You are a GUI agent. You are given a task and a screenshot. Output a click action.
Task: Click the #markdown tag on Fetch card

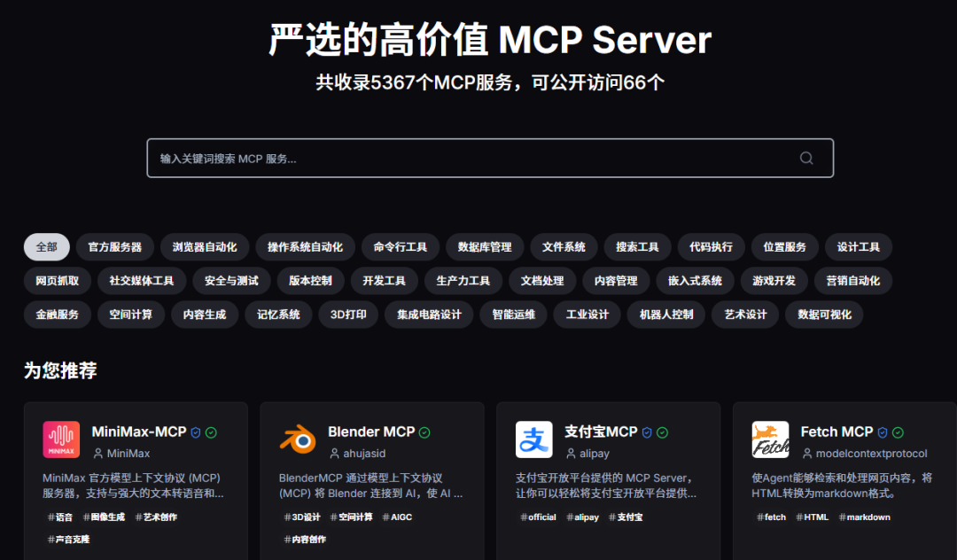coord(865,517)
